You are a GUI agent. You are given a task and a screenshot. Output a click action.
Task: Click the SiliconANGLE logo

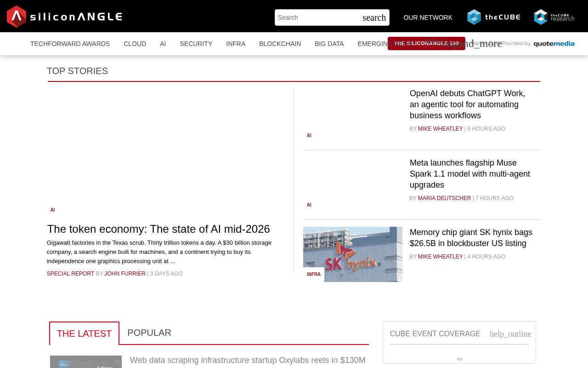64,17
